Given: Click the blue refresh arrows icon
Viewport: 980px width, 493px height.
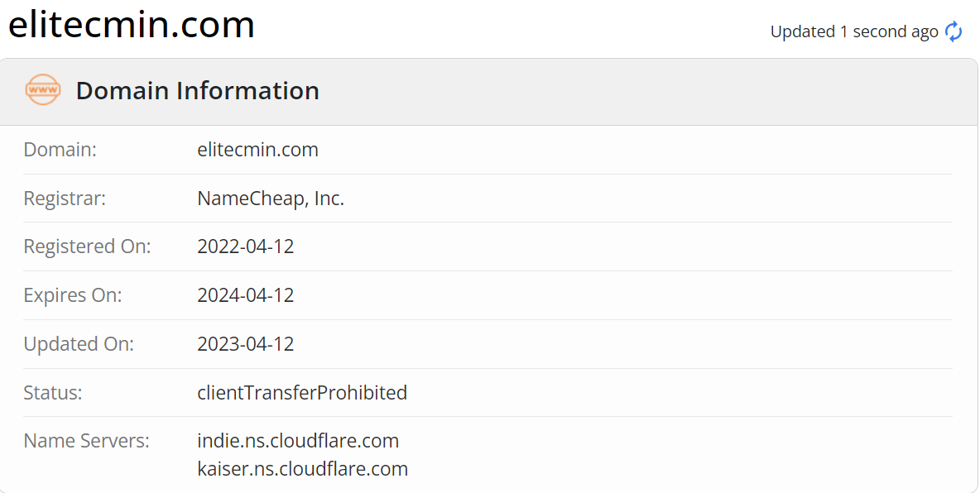Looking at the screenshot, I should [x=954, y=31].
